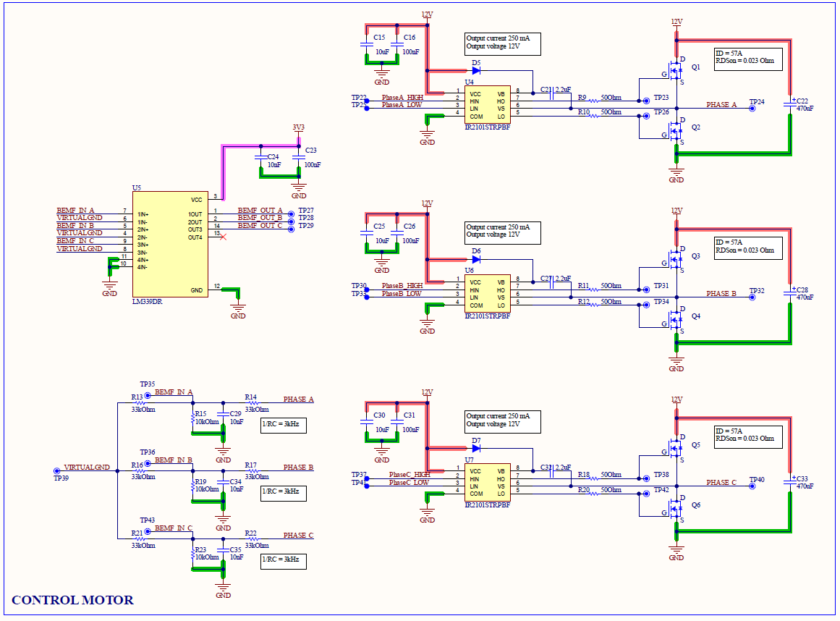Select the U5 LM339DR comparator chip
This screenshot has height=621, width=840.
pos(170,245)
